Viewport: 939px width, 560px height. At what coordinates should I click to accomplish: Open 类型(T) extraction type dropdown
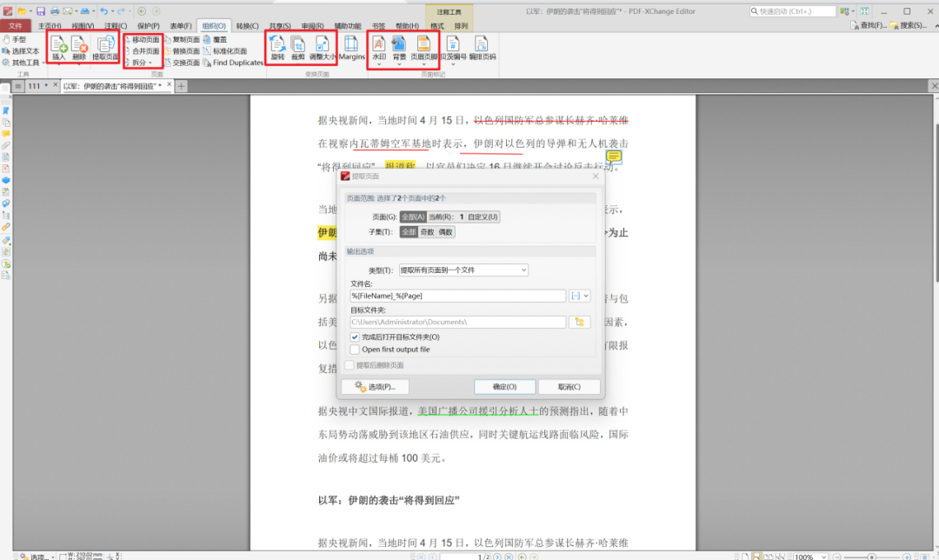[463, 270]
